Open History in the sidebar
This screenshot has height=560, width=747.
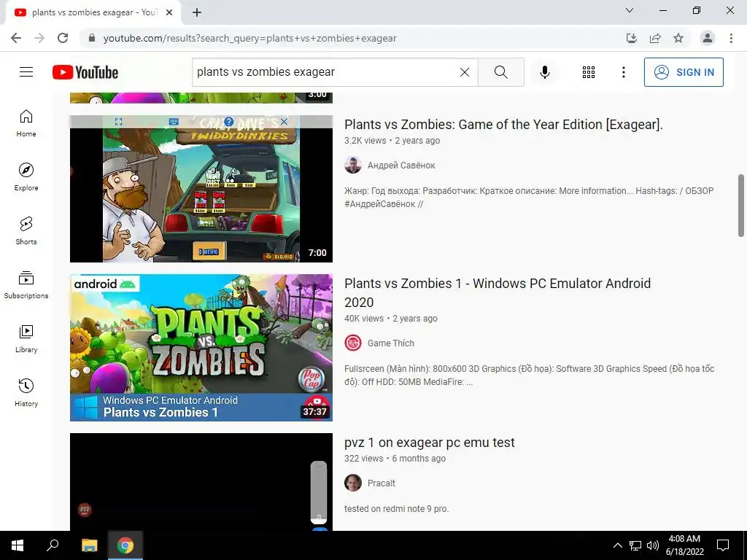(26, 393)
